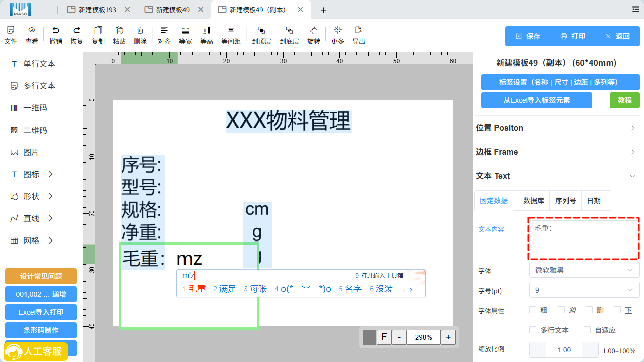Toggle 删 strikethrough checkbox
Viewport: 644px width, 362px height.
(x=589, y=310)
